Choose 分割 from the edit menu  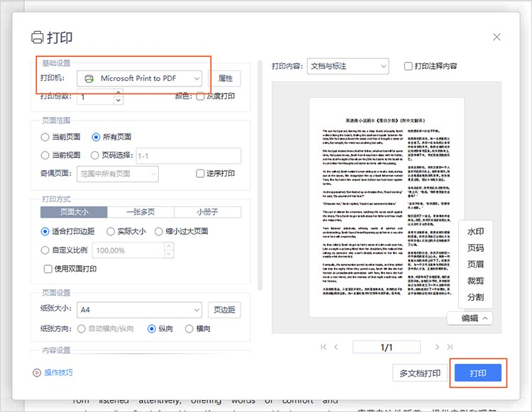(x=475, y=297)
